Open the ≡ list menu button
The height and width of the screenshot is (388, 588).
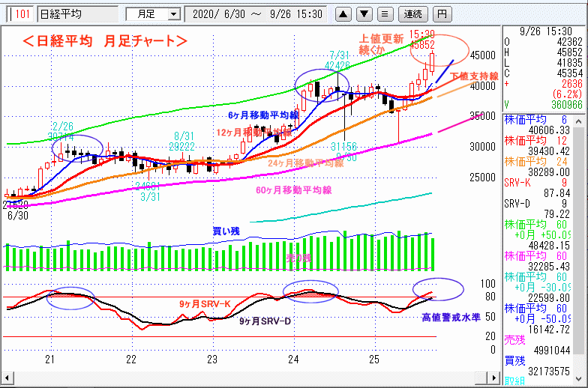tap(384, 13)
